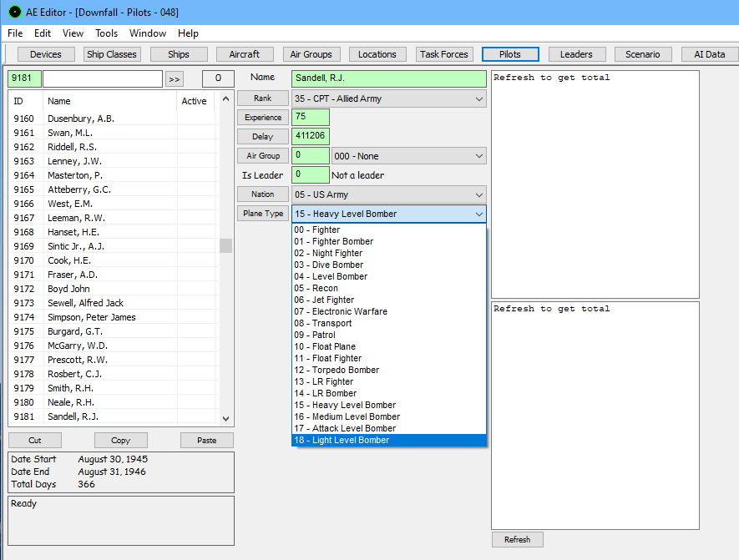Click the Nation label button
Viewport: 739px width, 560px height.
(x=262, y=194)
